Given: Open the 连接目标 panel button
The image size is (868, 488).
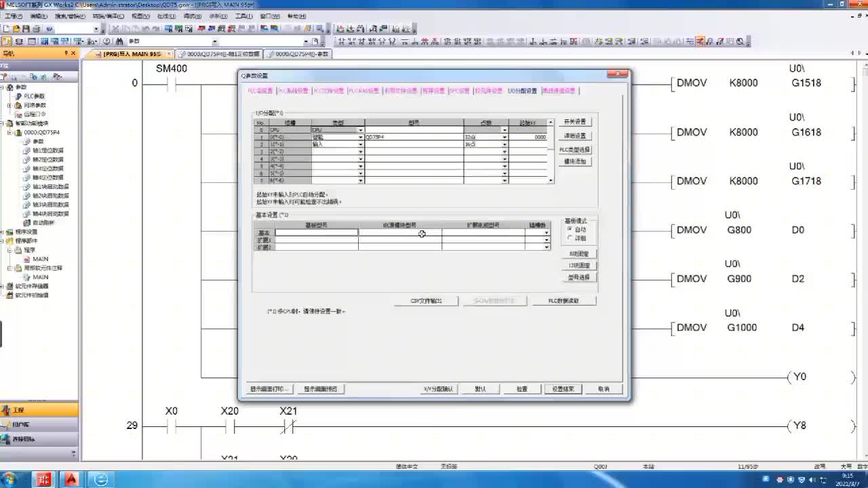Looking at the screenshot, I should click(39, 439).
